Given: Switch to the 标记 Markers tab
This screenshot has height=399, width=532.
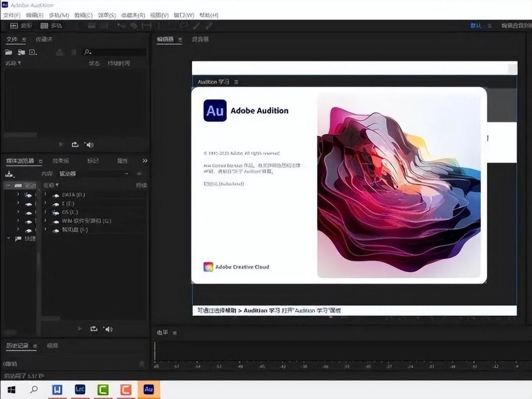Looking at the screenshot, I should [93, 161].
